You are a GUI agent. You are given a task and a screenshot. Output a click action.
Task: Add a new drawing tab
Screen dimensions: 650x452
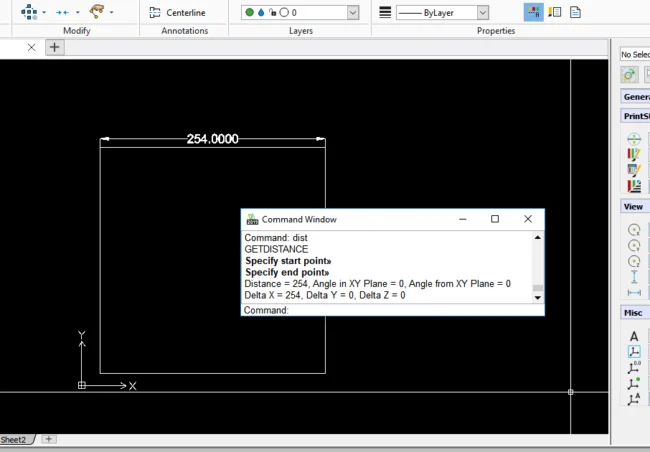[55, 47]
